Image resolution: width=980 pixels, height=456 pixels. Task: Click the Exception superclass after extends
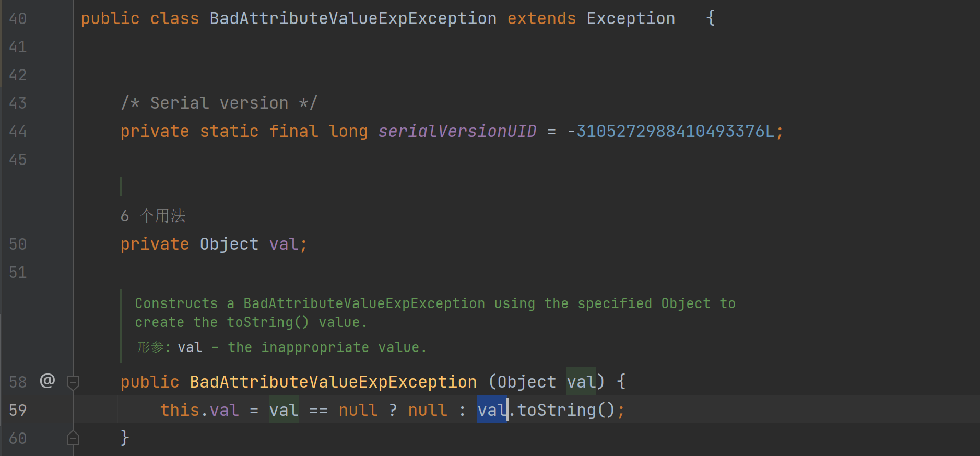(631, 19)
